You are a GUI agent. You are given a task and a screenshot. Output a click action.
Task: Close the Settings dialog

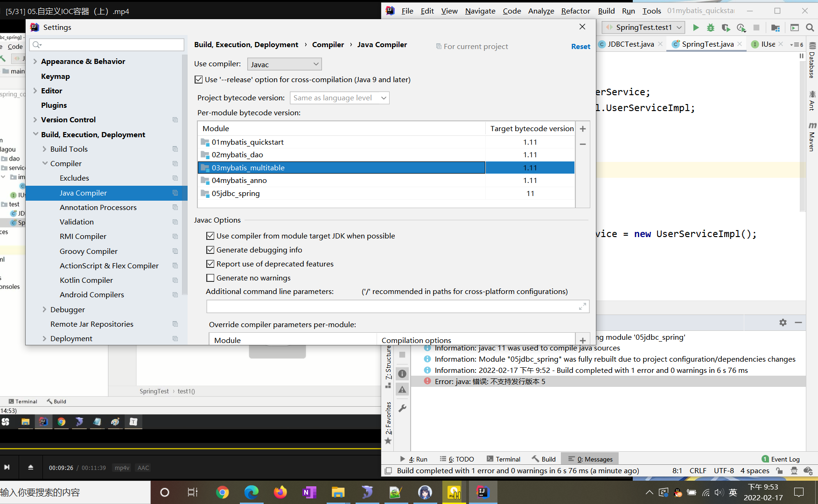pyautogui.click(x=582, y=27)
